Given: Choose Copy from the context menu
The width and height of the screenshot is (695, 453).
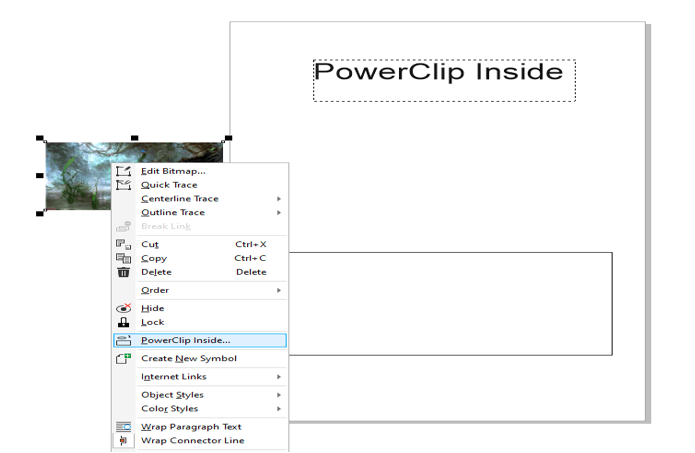Looking at the screenshot, I should pos(200,258).
